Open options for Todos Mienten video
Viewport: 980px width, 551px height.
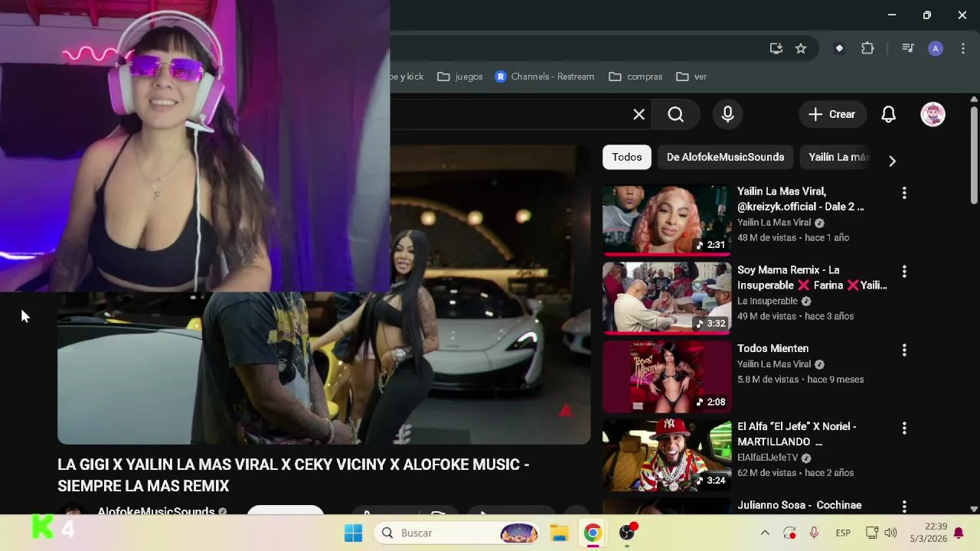coord(904,350)
